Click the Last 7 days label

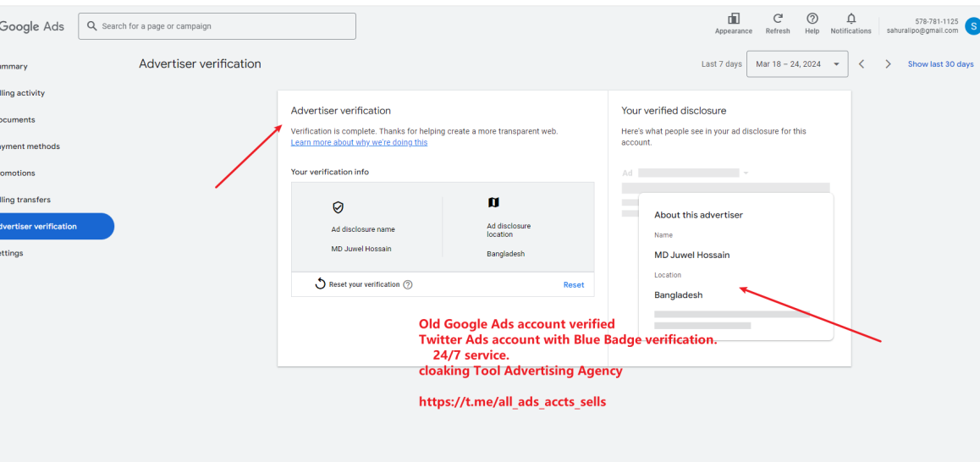(721, 63)
